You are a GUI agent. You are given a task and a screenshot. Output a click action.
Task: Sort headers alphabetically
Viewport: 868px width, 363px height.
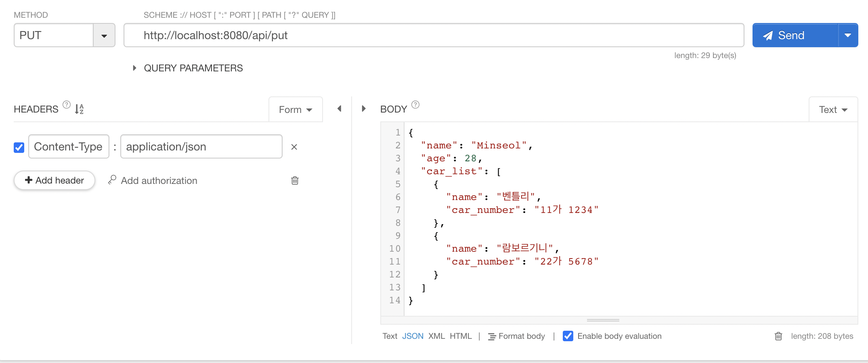(79, 109)
